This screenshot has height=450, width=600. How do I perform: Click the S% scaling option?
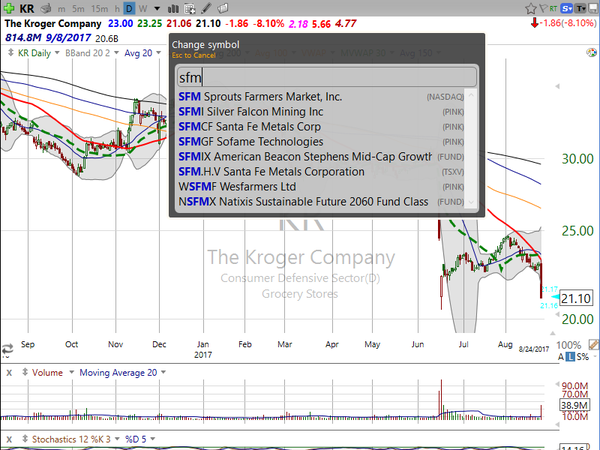pos(583,357)
